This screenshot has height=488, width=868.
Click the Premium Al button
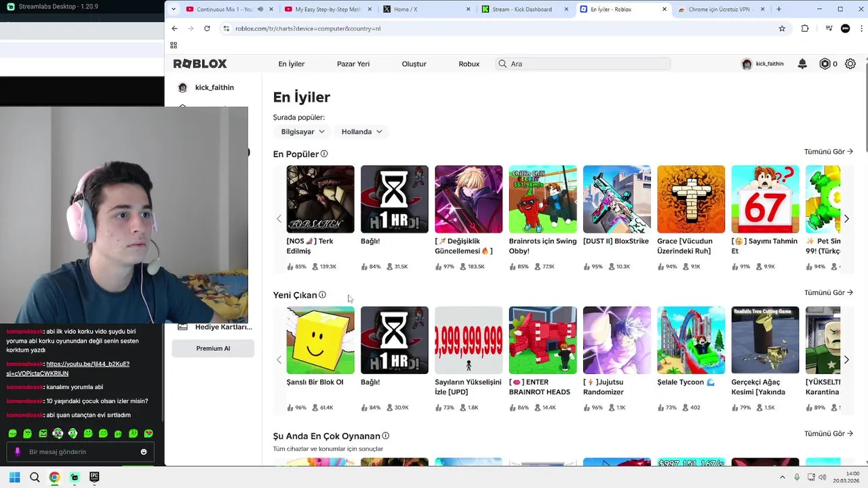(x=213, y=348)
